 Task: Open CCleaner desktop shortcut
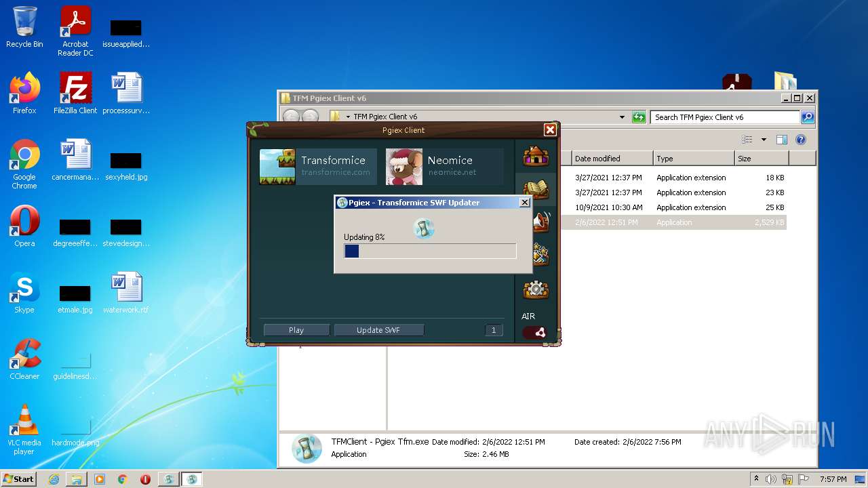tap(24, 359)
